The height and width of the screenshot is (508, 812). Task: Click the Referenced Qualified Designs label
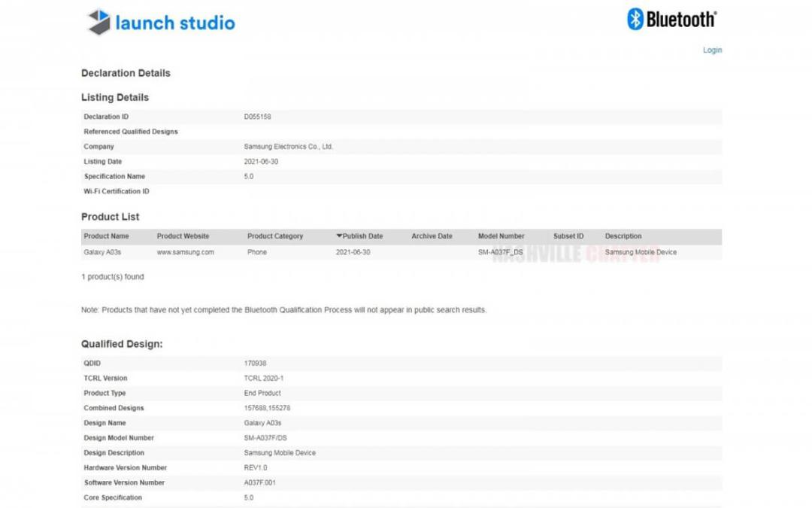click(x=131, y=132)
